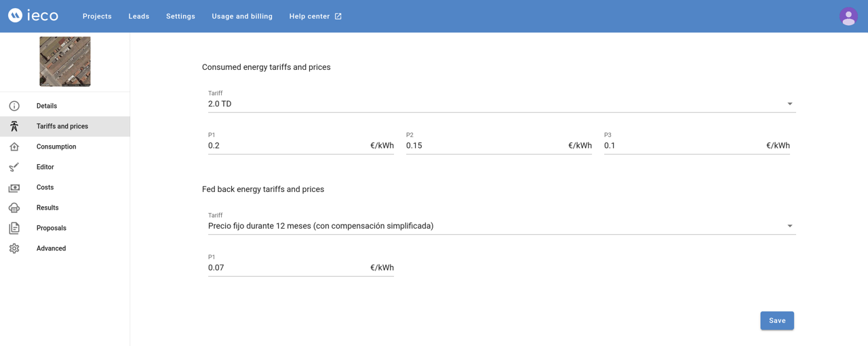Image resolution: width=868 pixels, height=346 pixels.
Task: Click the Consumption house icon
Action: [14, 147]
